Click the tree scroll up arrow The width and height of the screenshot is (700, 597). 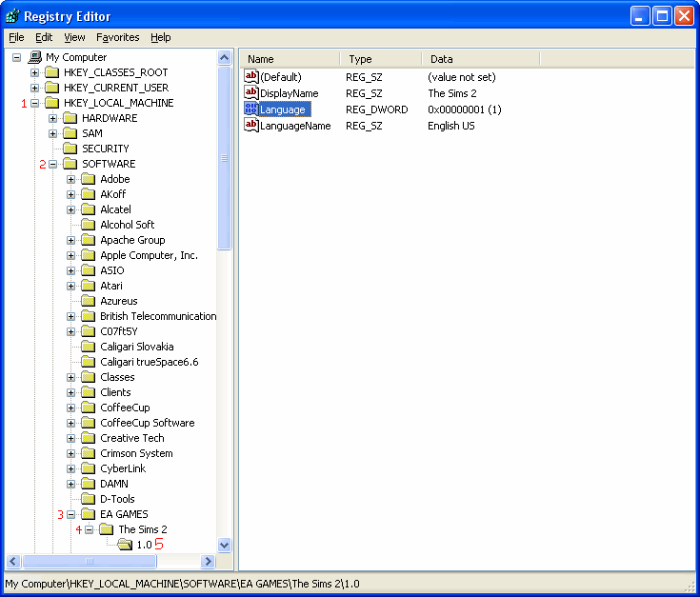(x=224, y=57)
